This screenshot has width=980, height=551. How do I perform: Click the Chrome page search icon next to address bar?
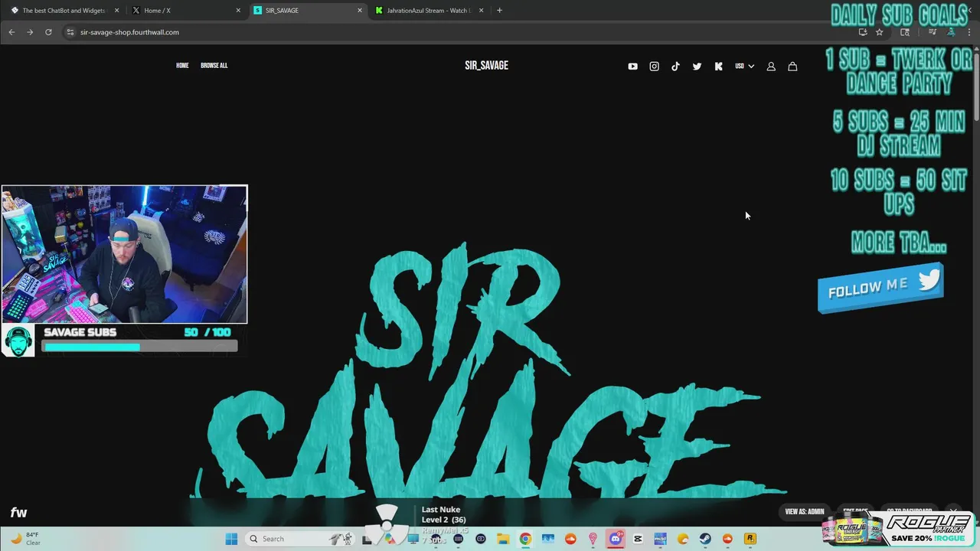point(905,32)
